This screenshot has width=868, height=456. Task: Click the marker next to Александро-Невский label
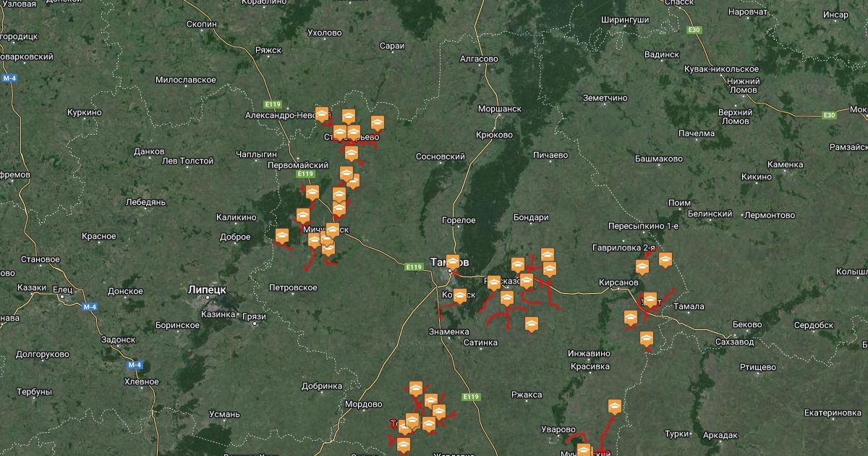(x=322, y=114)
